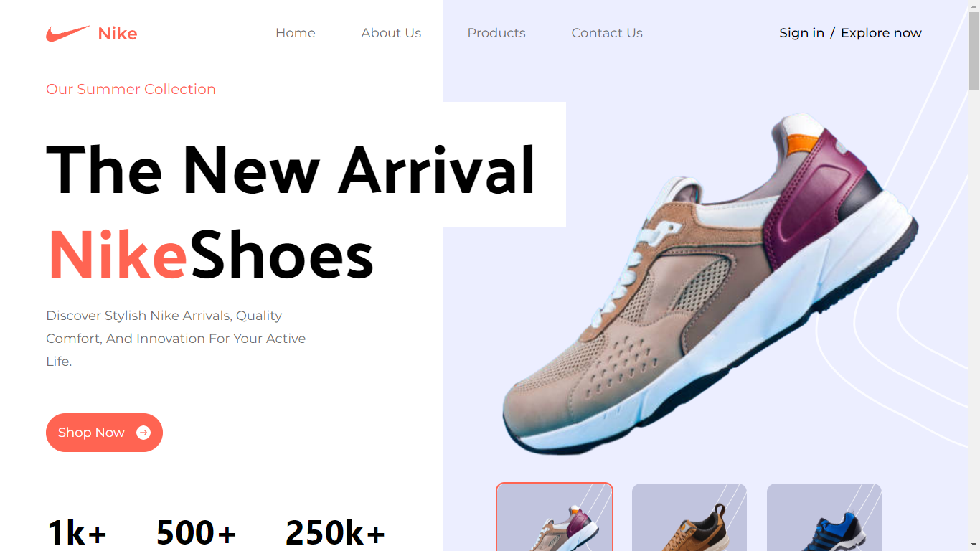The width and height of the screenshot is (980, 551).
Task: Click the 1k+ statistic
Action: tap(77, 532)
